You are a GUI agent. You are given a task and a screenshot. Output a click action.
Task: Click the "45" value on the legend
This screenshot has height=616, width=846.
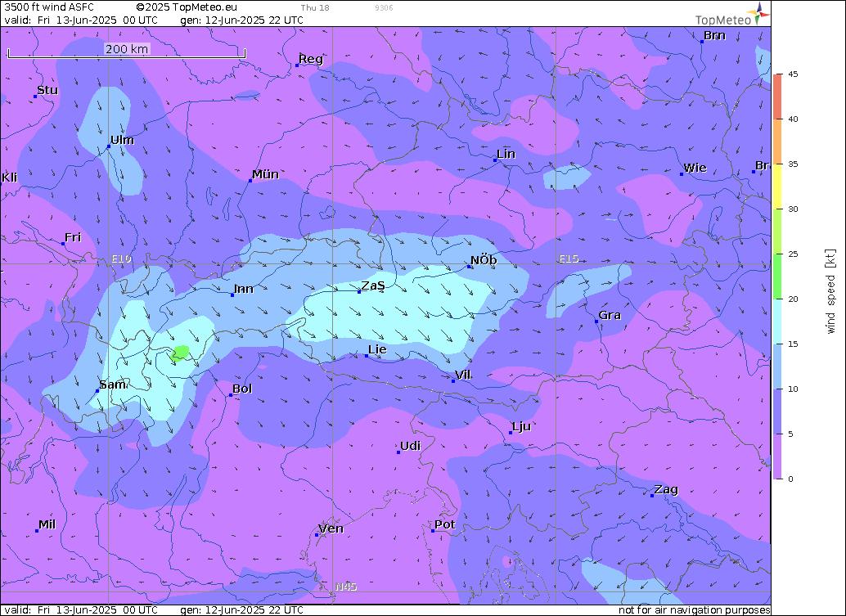tap(793, 74)
